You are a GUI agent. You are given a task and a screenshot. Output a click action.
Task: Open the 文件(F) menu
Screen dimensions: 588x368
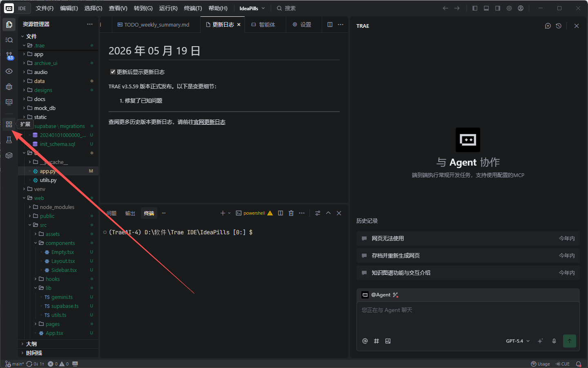click(x=45, y=8)
